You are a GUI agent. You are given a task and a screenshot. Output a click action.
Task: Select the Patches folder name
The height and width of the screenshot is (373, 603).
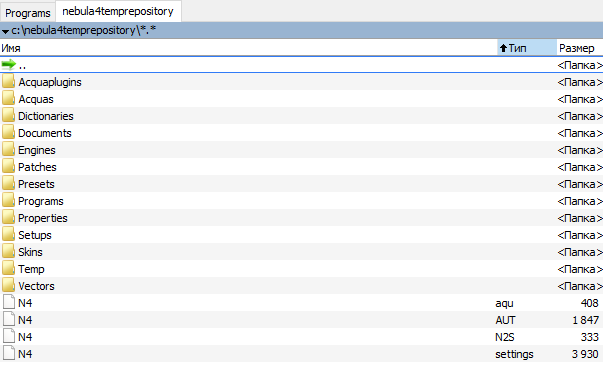point(37,167)
